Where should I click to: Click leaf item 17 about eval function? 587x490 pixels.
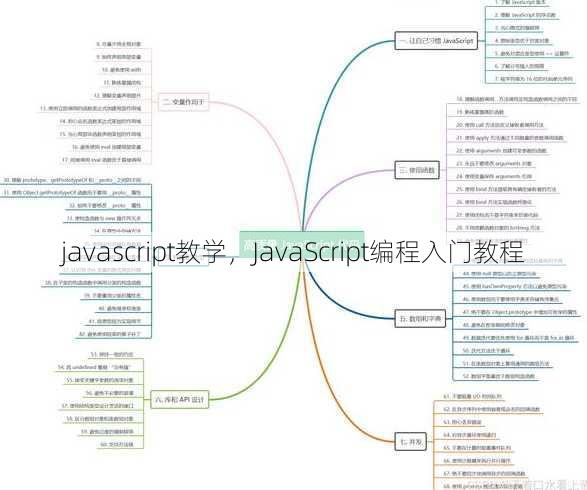[101, 160]
